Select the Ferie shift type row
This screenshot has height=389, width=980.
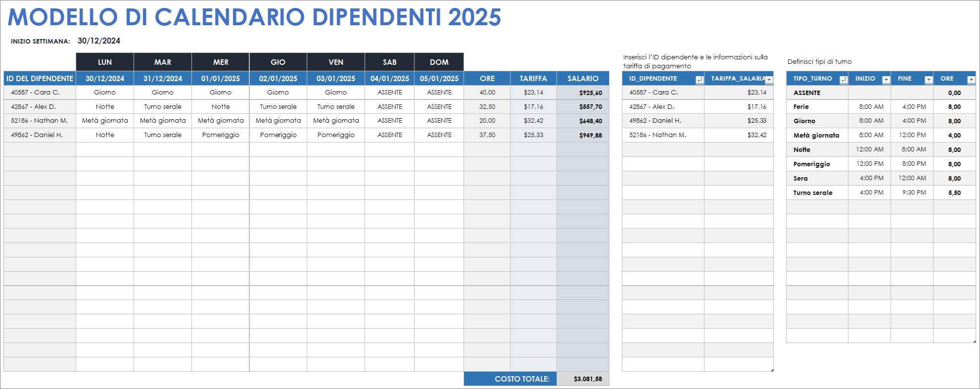[881, 106]
